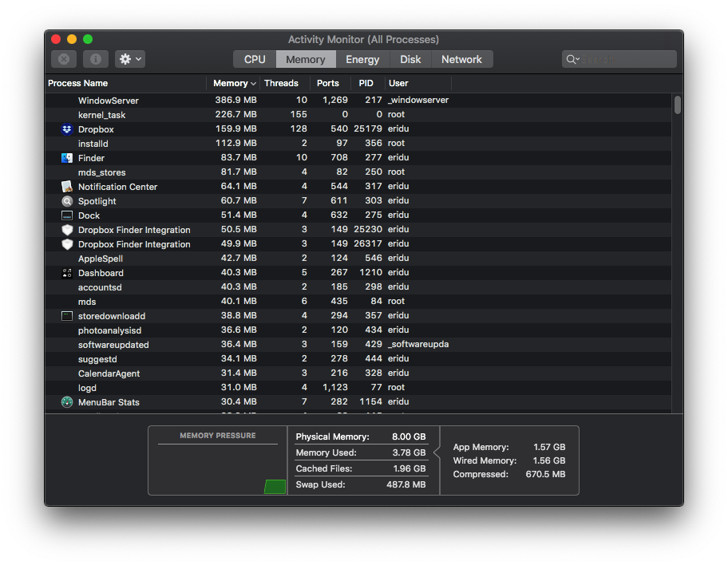Click the green memory pressure graph bar
Screen dimensions: 728x565
pos(275,487)
